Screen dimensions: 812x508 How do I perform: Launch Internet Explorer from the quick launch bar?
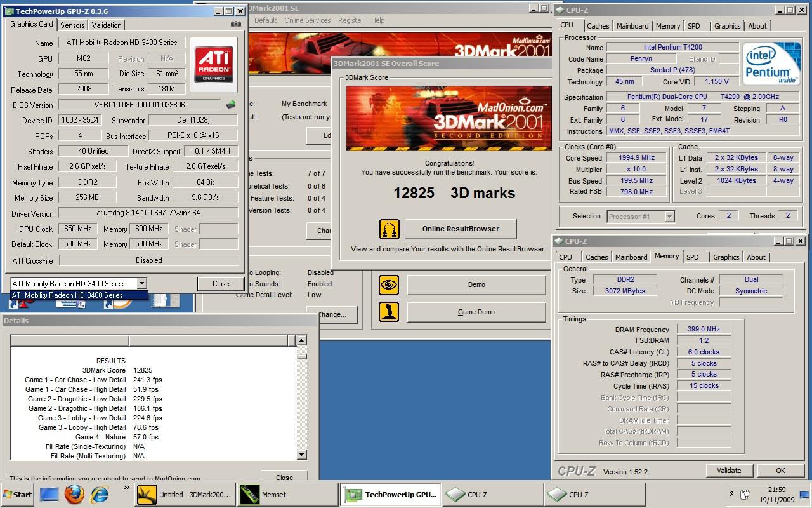click(x=100, y=495)
